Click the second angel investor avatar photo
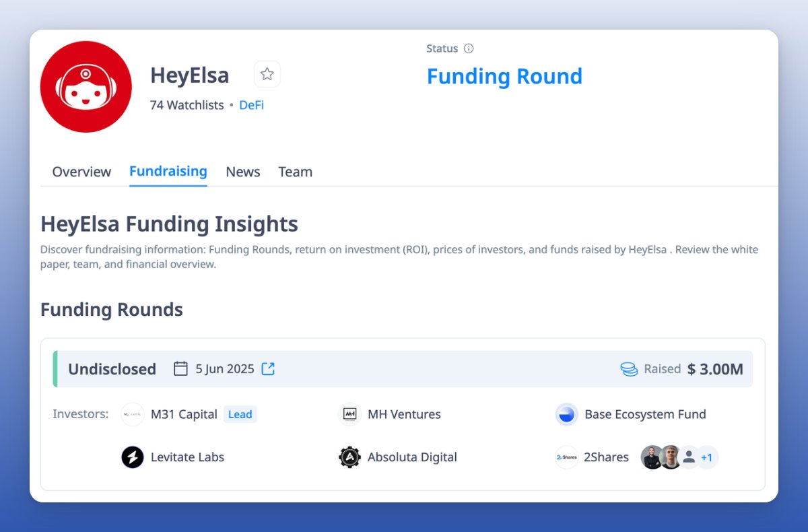This screenshot has height=532, width=808. (669, 457)
